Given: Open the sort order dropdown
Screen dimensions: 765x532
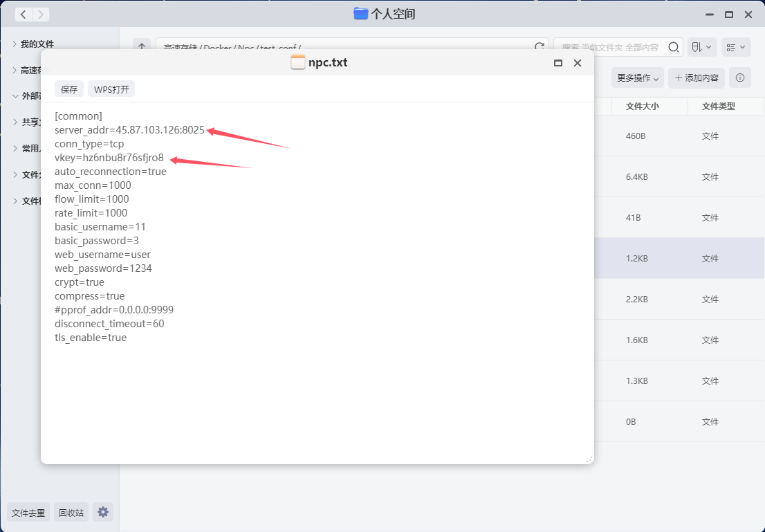Looking at the screenshot, I should coord(701,47).
